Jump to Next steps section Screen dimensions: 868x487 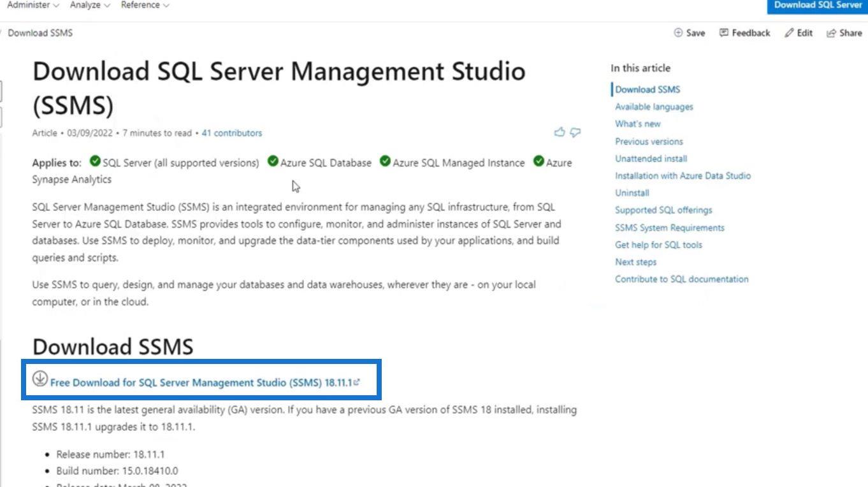(635, 262)
